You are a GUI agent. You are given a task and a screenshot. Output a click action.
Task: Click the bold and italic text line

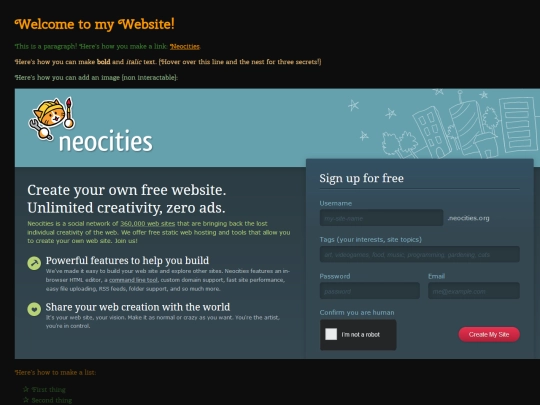pyautogui.click(x=168, y=62)
